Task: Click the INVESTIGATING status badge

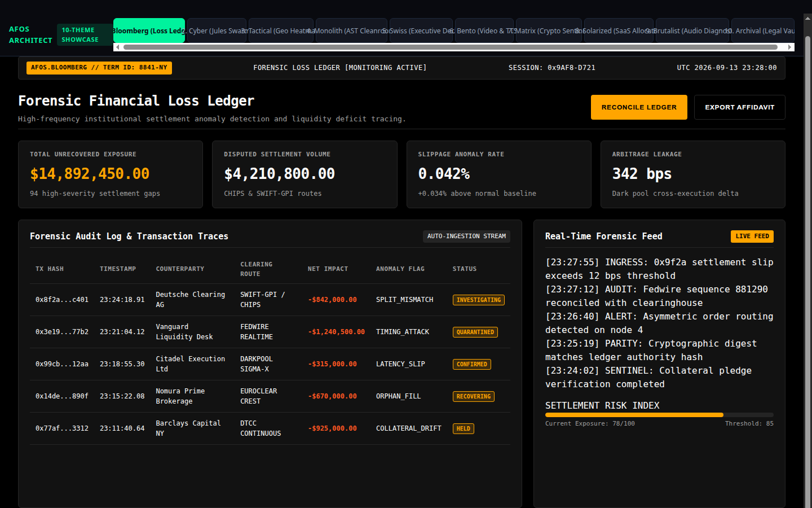Action: pos(479,300)
